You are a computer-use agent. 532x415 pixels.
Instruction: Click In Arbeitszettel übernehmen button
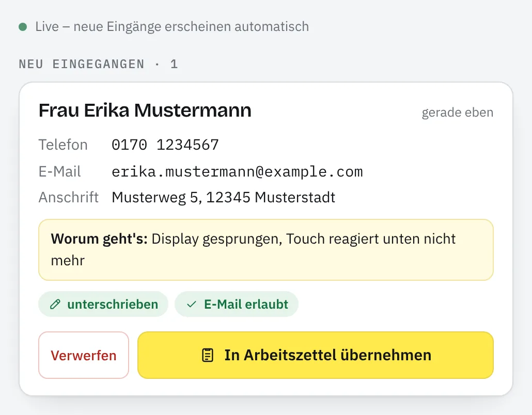(x=315, y=355)
